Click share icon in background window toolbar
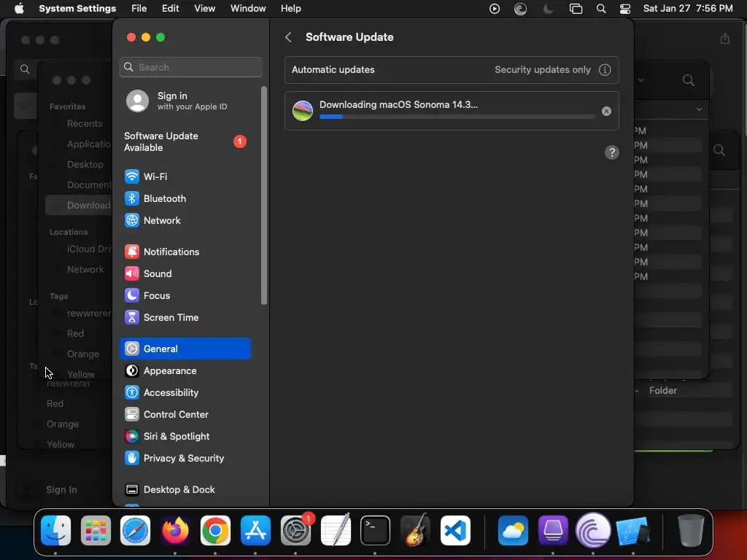Image resolution: width=747 pixels, height=560 pixels. coord(724,39)
